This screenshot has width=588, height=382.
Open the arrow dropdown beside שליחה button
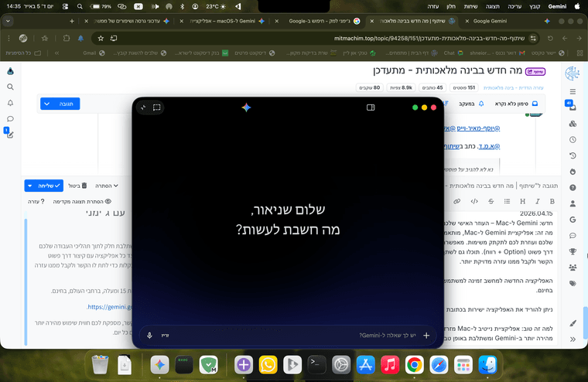(x=30, y=186)
